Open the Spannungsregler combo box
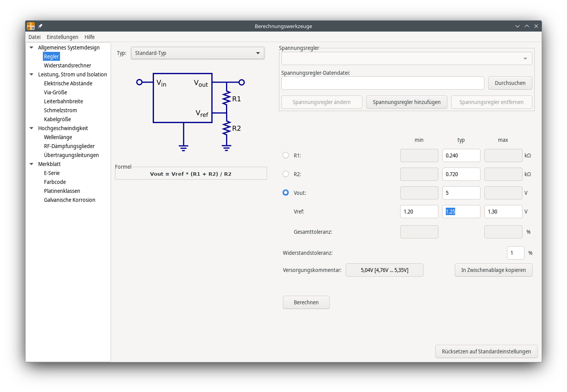567x392 pixels. [x=406, y=58]
